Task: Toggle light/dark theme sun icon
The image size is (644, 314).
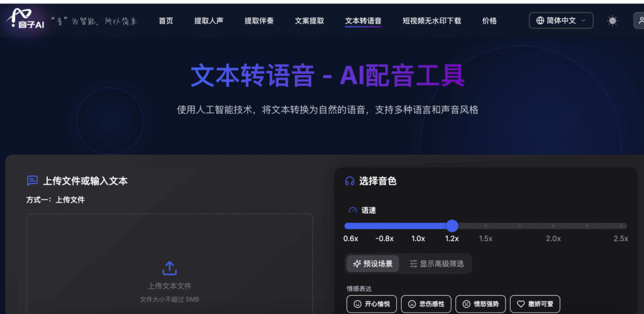Action: point(612,21)
